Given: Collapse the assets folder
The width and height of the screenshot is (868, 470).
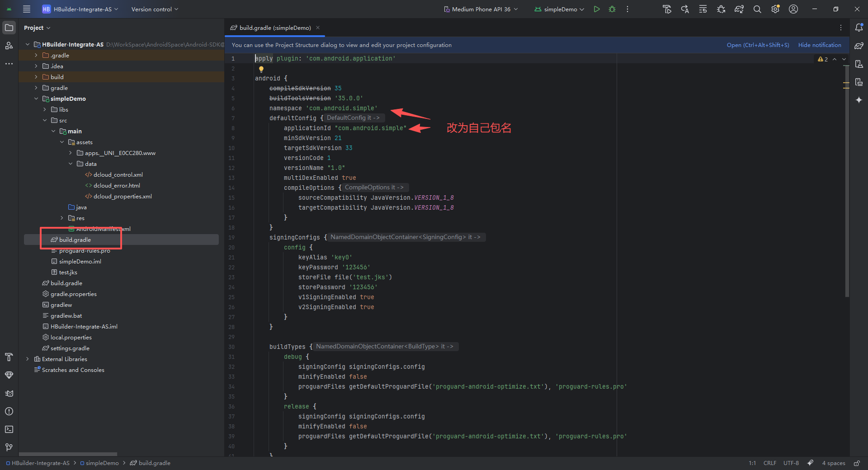Looking at the screenshot, I should click(62, 142).
